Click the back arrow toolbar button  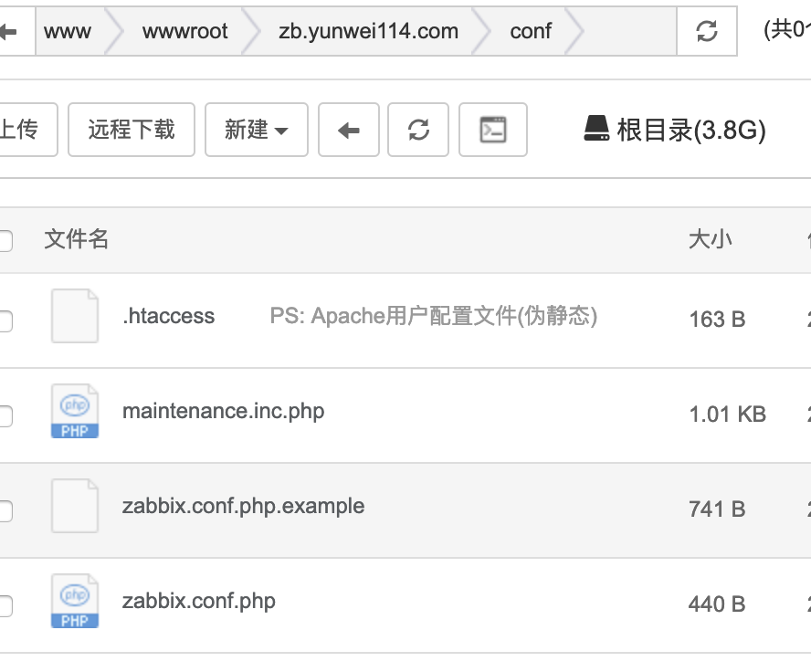click(348, 131)
